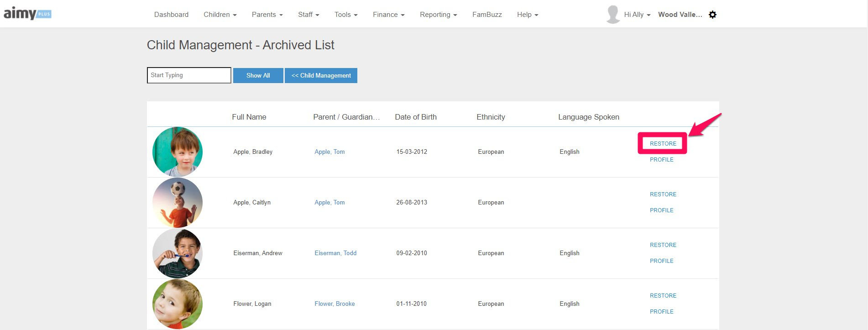
Task: Open parent link Flower, Brooke
Action: 335,304
